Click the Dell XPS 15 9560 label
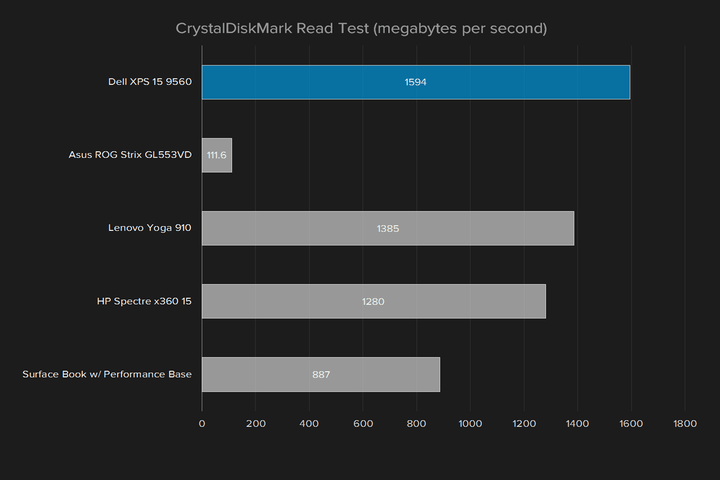Viewport: 720px width, 480px height. (150, 82)
